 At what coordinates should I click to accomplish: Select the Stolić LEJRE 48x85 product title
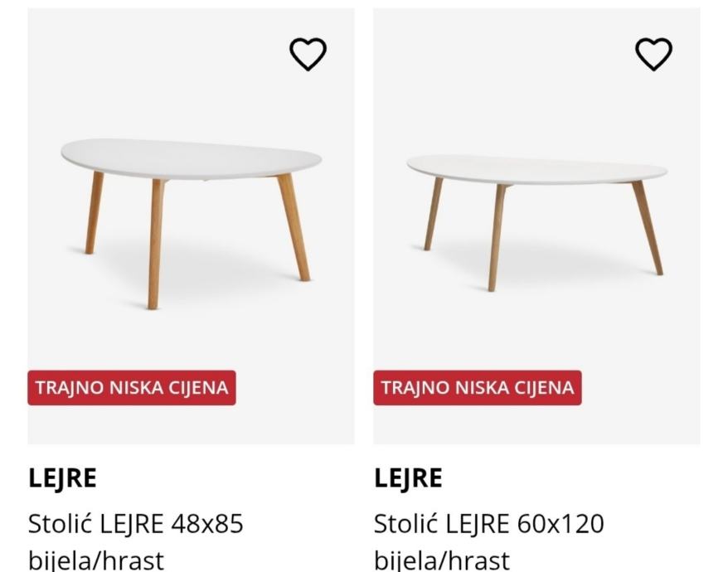135,524
